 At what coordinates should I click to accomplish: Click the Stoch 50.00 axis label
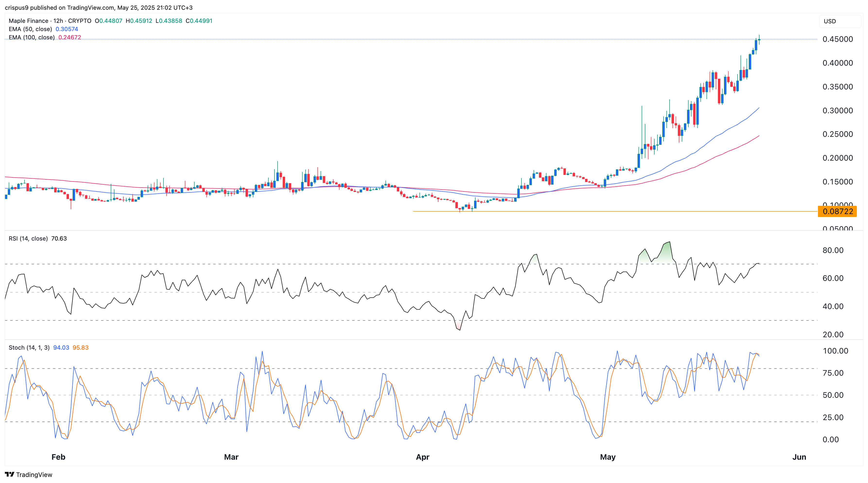(833, 395)
